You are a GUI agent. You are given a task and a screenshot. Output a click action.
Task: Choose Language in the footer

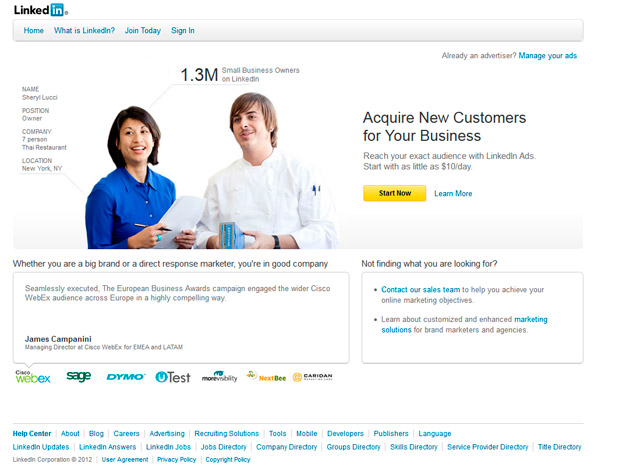(435, 434)
